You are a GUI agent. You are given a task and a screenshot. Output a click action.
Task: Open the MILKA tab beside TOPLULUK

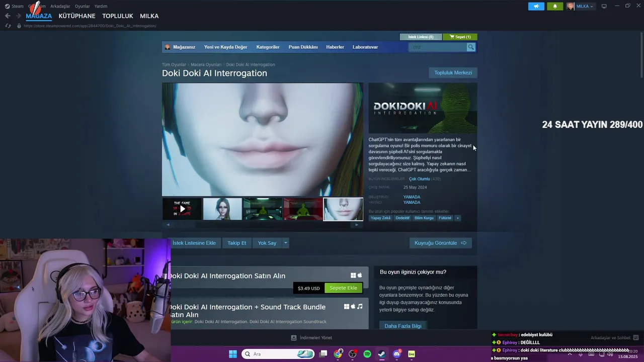(149, 16)
